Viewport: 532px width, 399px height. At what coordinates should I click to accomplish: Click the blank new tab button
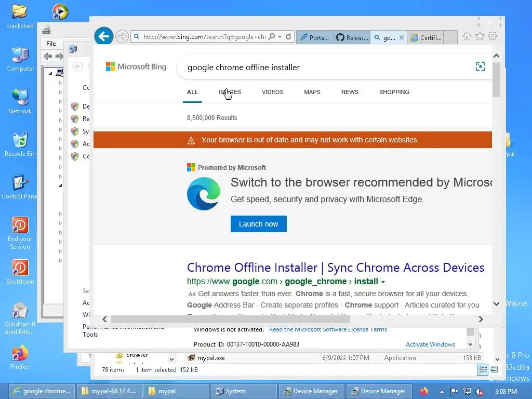[450, 37]
